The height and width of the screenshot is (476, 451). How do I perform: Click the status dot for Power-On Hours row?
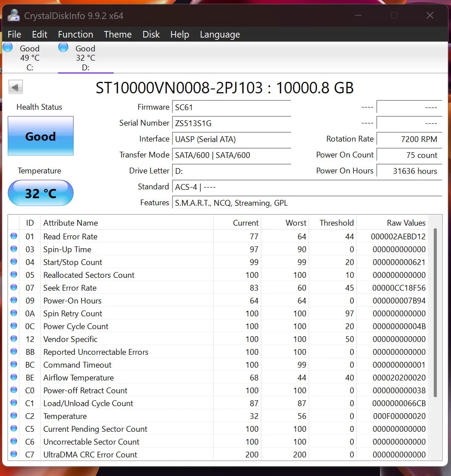click(x=14, y=300)
